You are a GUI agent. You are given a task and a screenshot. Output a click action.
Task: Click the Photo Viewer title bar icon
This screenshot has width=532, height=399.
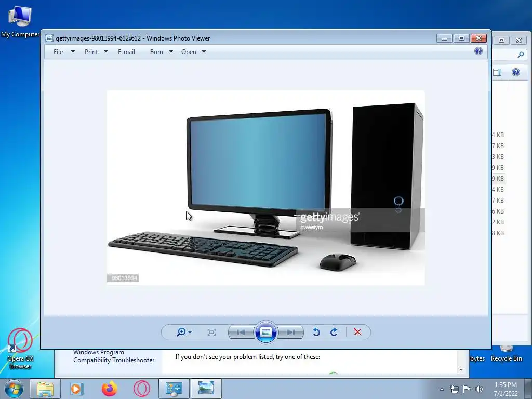tap(49, 38)
